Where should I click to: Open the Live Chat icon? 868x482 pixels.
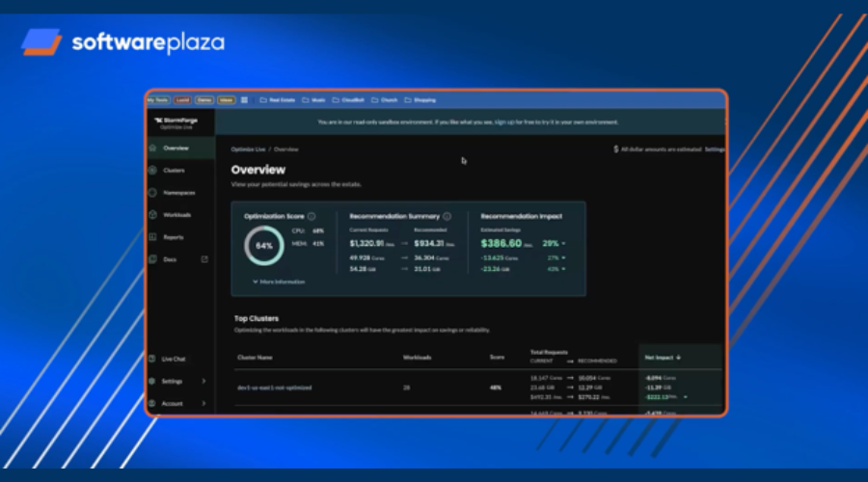(x=153, y=359)
